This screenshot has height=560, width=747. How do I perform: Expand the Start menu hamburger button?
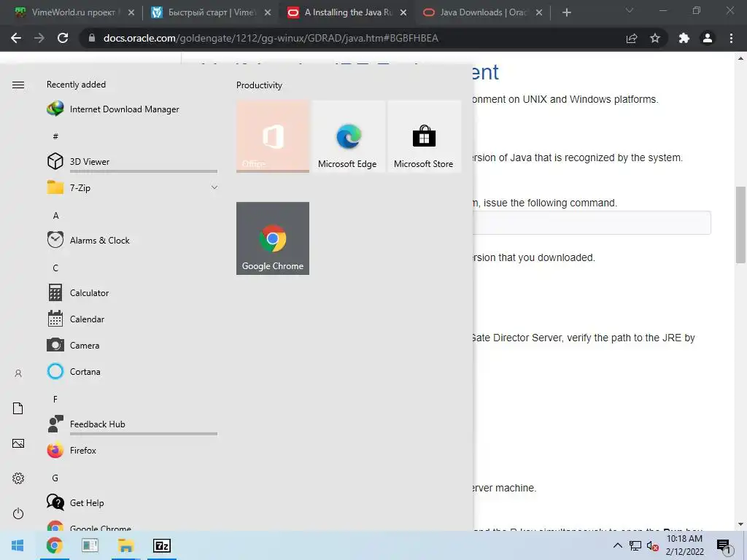pos(18,85)
